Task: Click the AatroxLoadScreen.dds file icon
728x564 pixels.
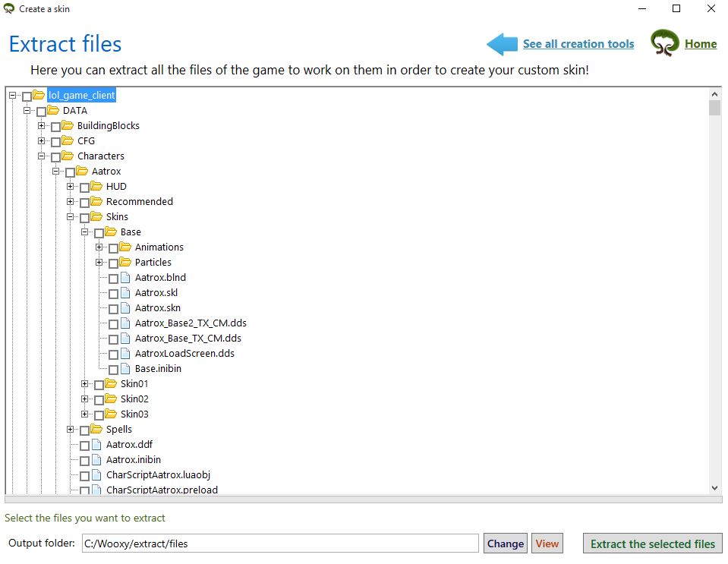Action: point(125,353)
